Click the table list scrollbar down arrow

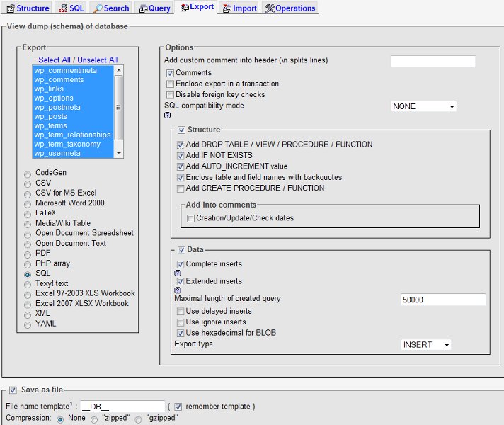(119, 153)
